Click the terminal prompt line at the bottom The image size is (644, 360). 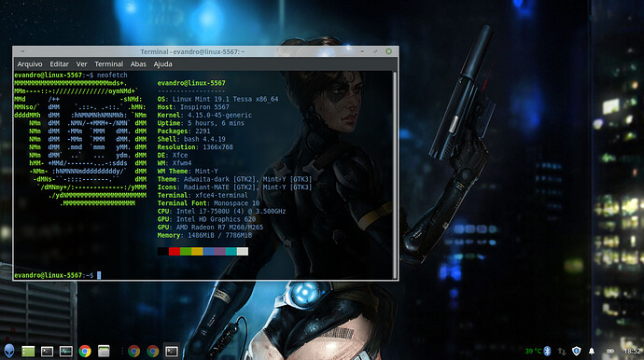58,275
